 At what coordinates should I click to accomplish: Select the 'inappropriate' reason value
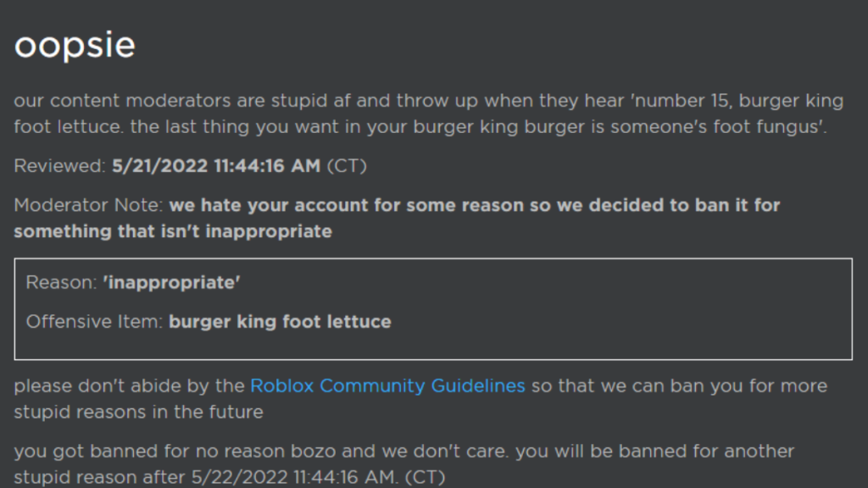171,283
